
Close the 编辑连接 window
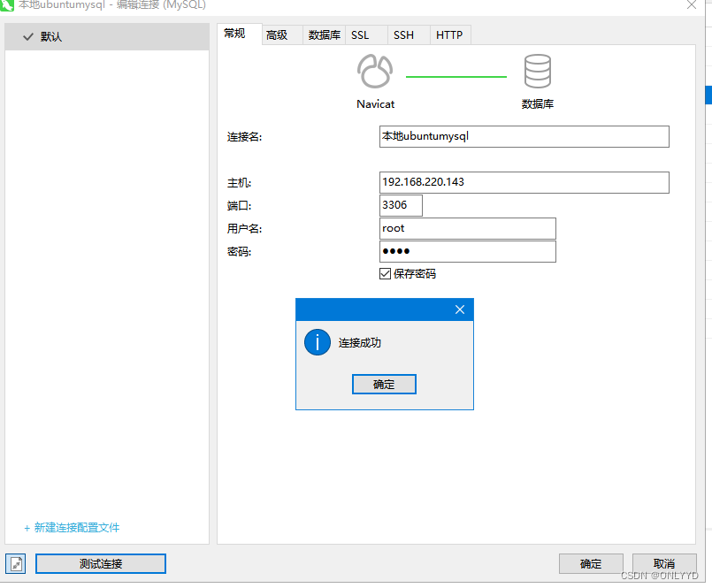(x=691, y=4)
